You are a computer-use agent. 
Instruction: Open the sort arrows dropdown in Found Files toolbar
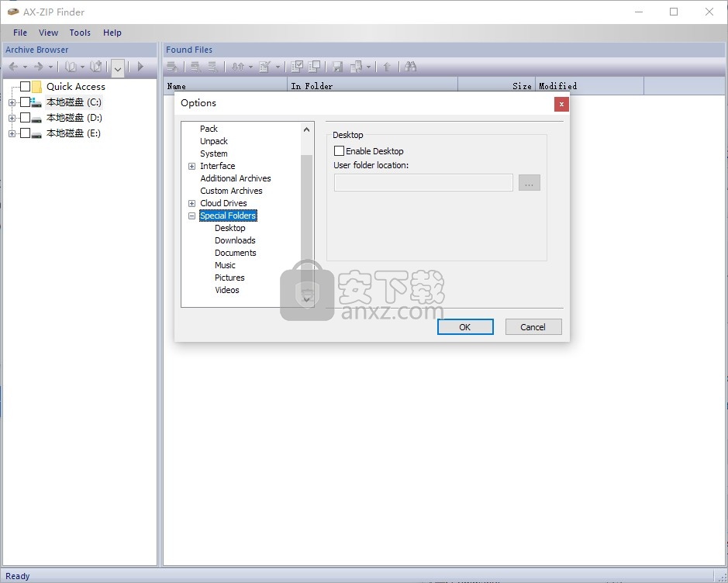(250, 67)
